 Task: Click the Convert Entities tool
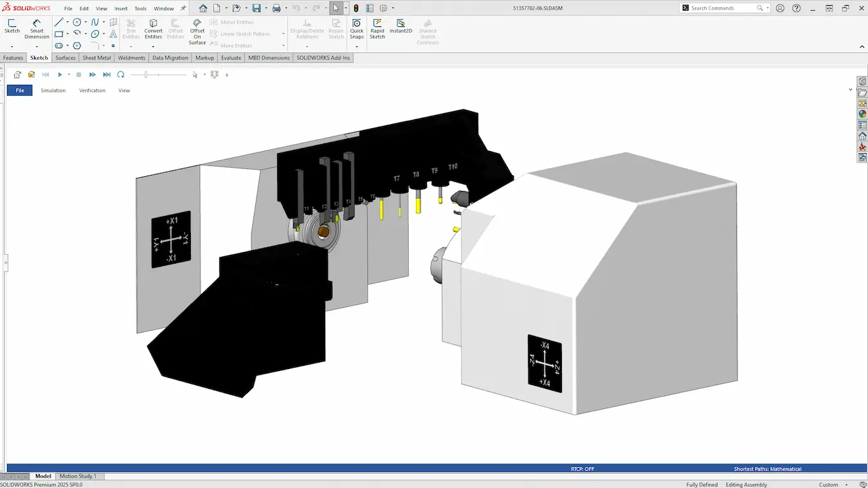coord(153,29)
